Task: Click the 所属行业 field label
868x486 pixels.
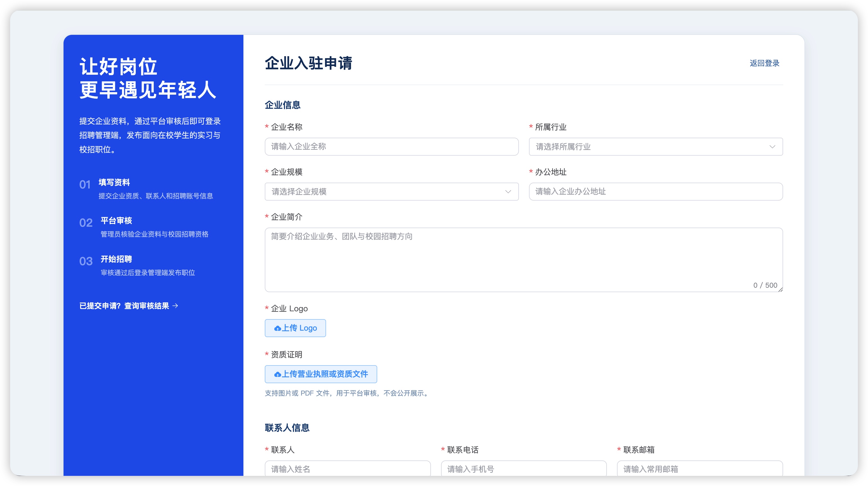Action: [x=551, y=127]
